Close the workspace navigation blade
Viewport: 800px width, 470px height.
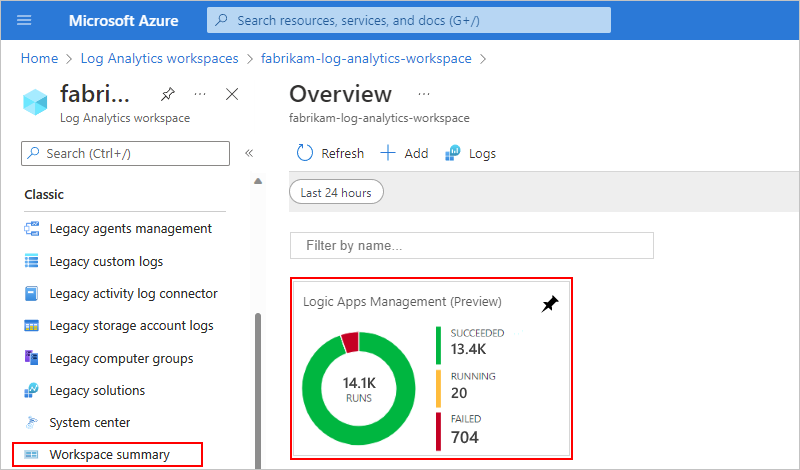232,94
